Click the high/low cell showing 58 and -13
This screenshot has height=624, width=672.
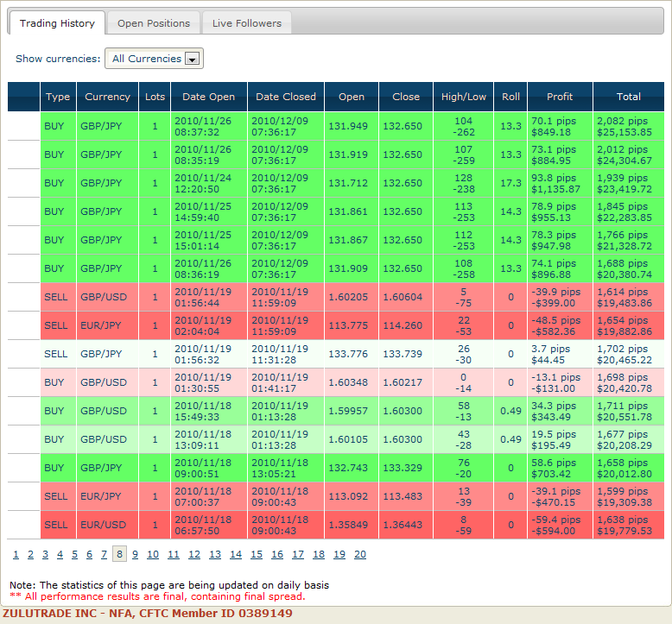(x=463, y=411)
